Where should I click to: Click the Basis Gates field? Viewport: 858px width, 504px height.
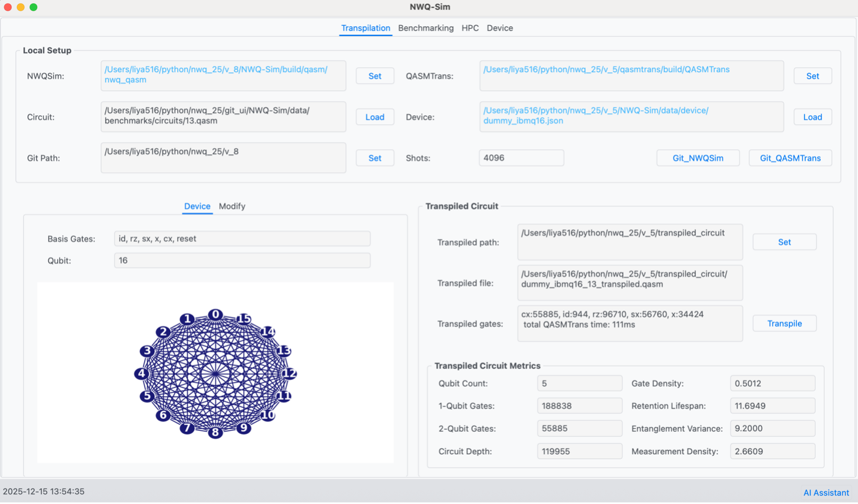[x=242, y=239]
